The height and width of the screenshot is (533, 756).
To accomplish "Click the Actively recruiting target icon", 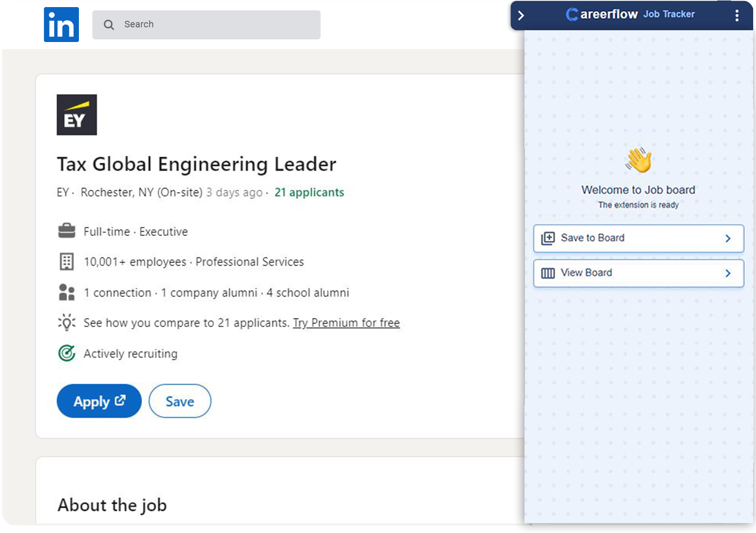I will pyautogui.click(x=67, y=353).
